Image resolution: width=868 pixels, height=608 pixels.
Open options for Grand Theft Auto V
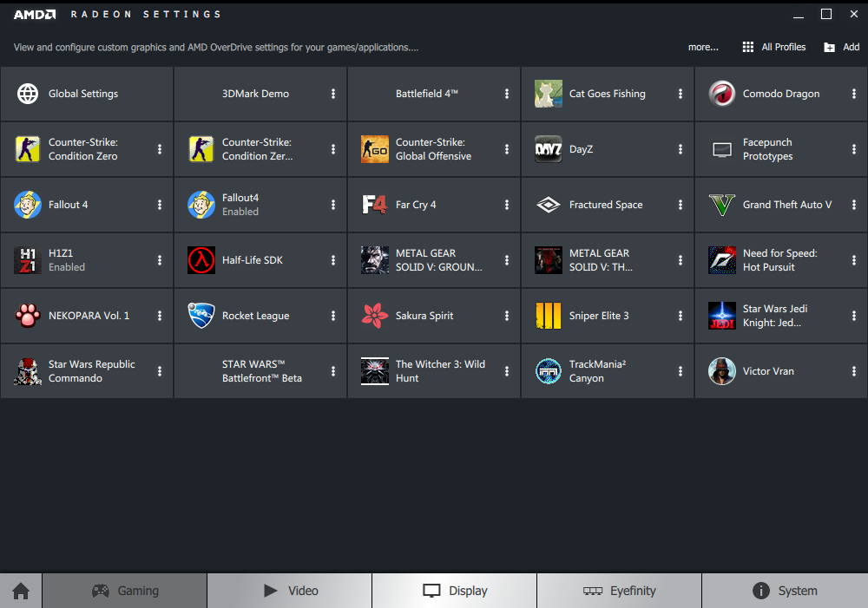[853, 205]
